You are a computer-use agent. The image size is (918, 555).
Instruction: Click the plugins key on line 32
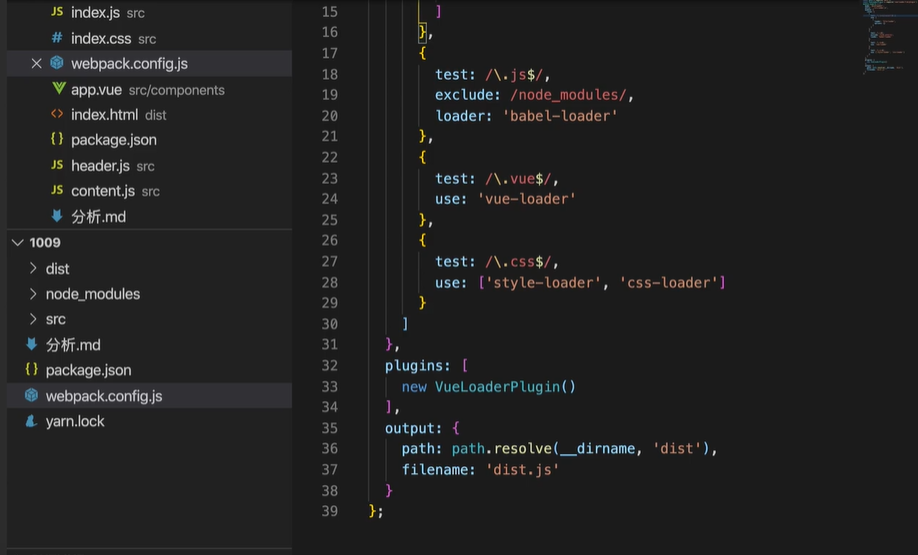[x=413, y=366]
